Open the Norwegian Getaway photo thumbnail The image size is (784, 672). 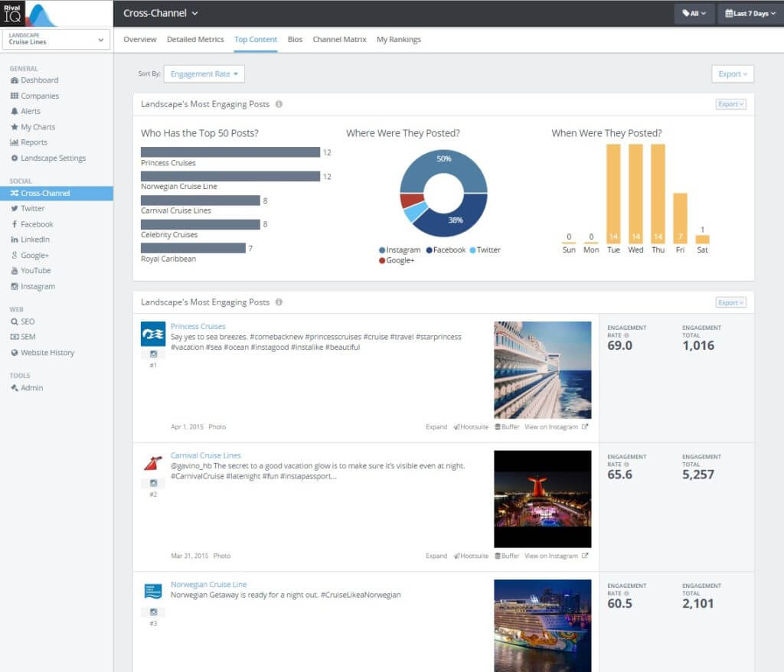pyautogui.click(x=543, y=625)
